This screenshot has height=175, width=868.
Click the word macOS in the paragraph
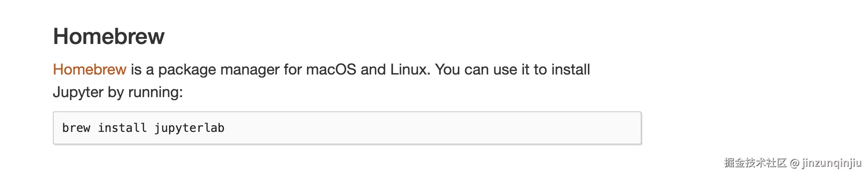(x=331, y=69)
